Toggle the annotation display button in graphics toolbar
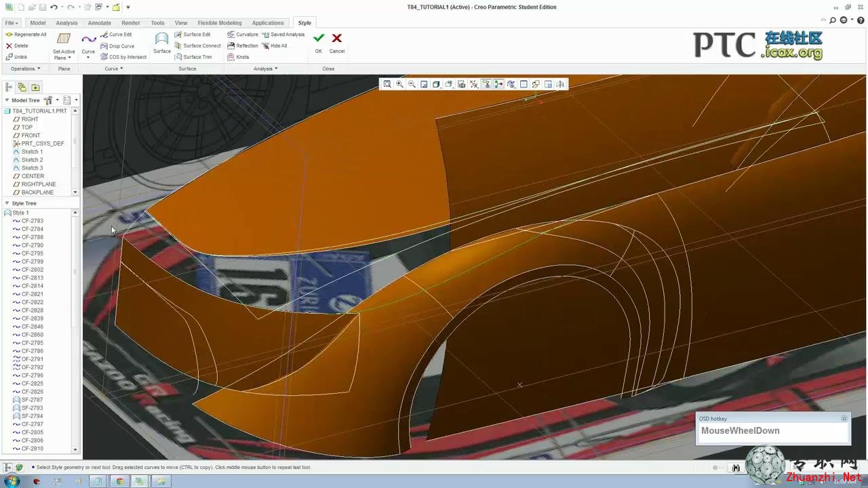The height and width of the screenshot is (488, 868). (486, 84)
